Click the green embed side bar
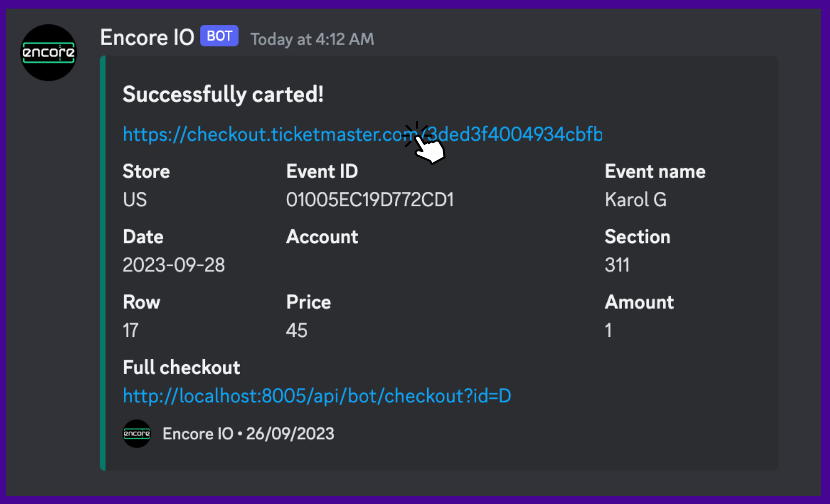 click(x=103, y=263)
